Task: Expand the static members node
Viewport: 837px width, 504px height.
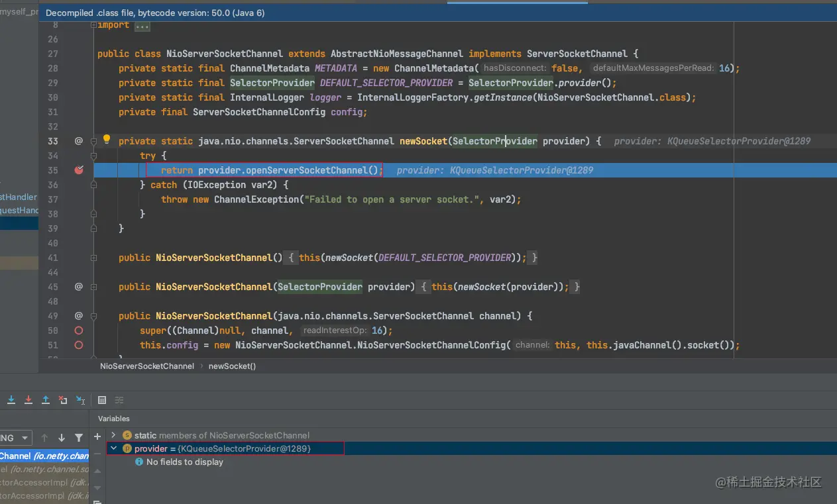Action: pyautogui.click(x=113, y=435)
